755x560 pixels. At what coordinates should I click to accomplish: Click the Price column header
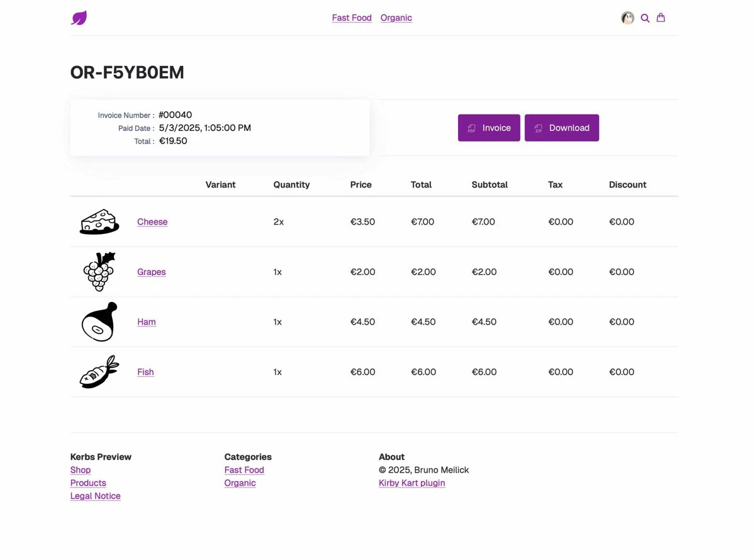tap(361, 184)
